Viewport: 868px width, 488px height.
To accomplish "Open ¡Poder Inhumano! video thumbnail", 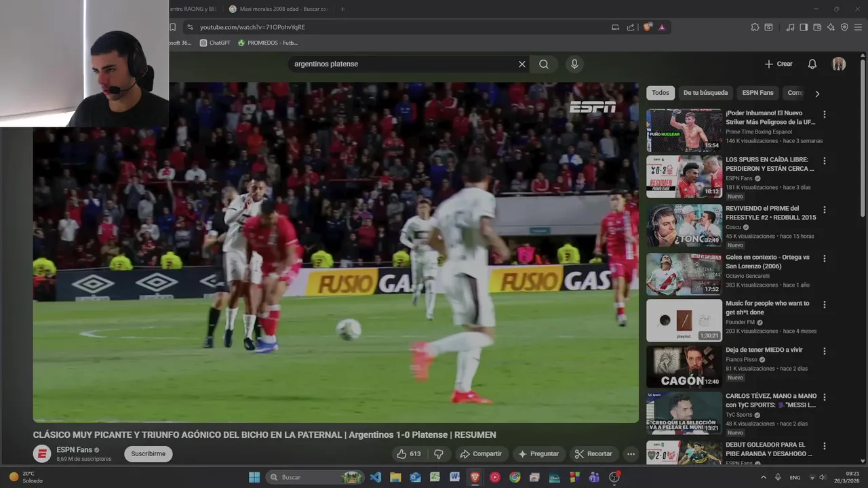I will (x=684, y=130).
